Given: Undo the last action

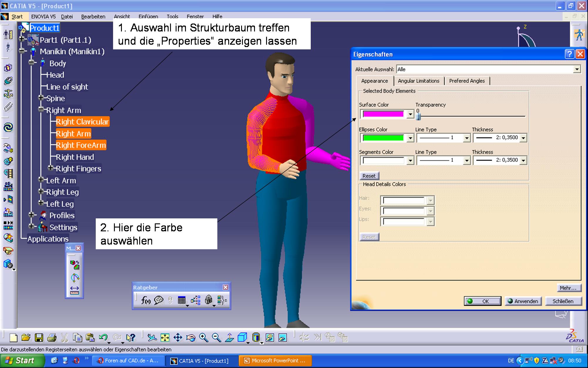Looking at the screenshot, I should pos(103,338).
